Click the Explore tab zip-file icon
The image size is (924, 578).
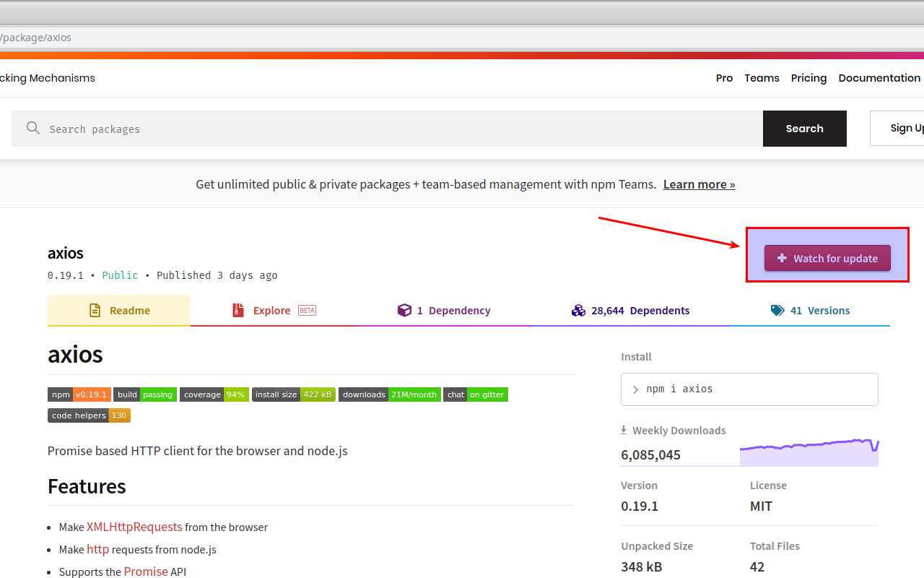[x=238, y=311]
